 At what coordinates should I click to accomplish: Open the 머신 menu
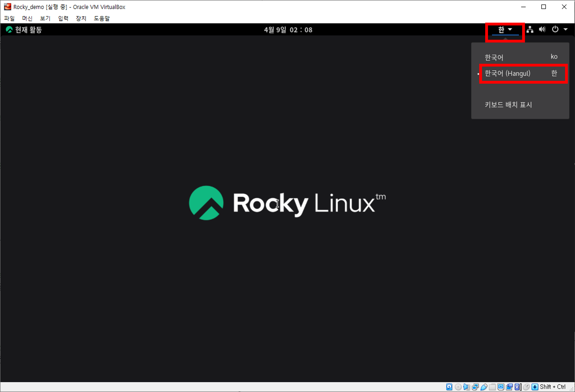[27, 18]
